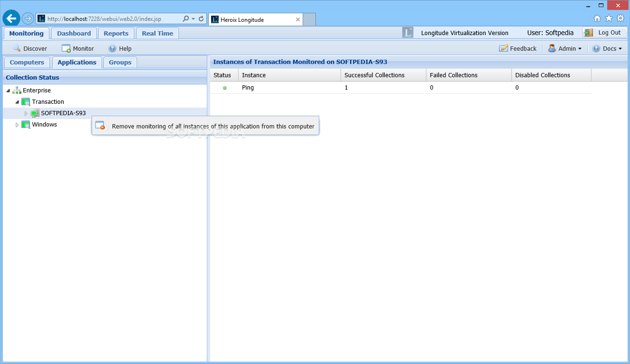630x364 pixels.
Task: Open the address bar dropdown arrow
Action: tap(193, 19)
